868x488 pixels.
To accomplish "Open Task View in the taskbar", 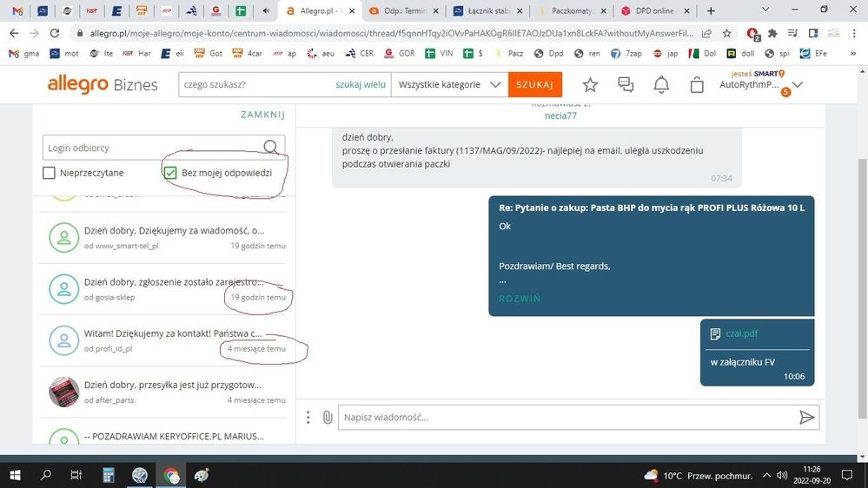I will pos(76,475).
